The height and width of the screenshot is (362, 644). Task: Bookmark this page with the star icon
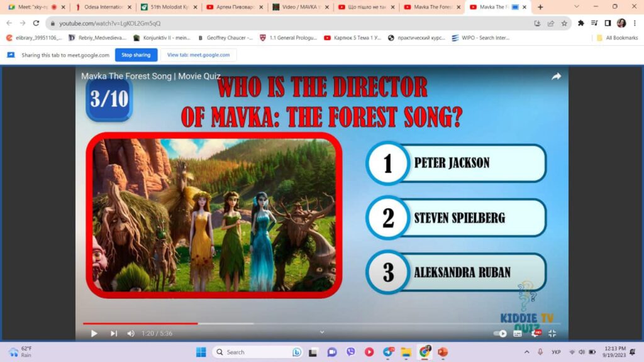click(564, 23)
